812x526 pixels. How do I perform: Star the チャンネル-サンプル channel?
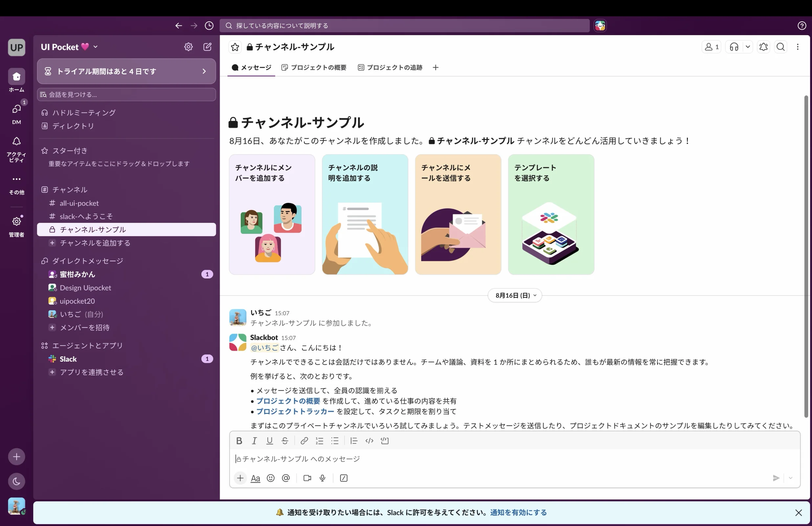point(235,47)
